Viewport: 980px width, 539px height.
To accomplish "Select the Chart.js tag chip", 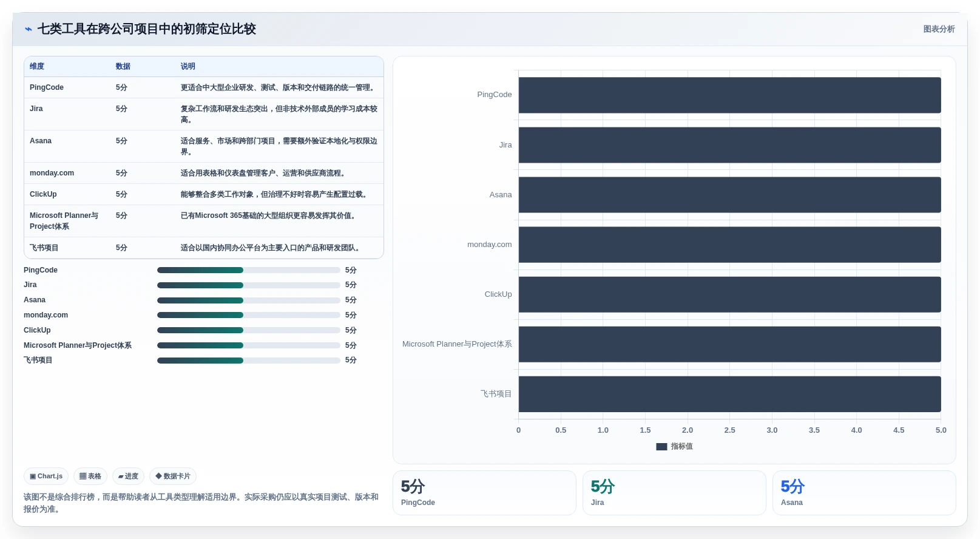I will pyautogui.click(x=46, y=476).
